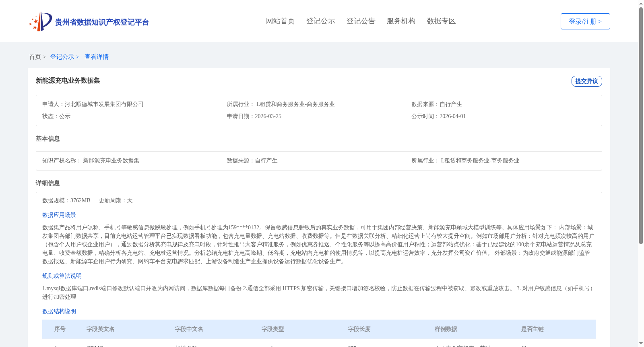This screenshot has width=644, height=347.
Task: Click 规则或算法说明 subheading
Action: coord(62,276)
